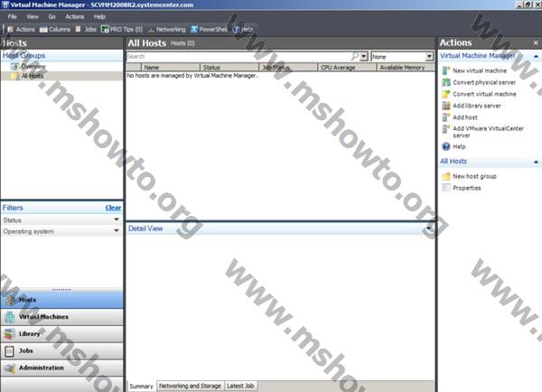Click the Networking toolbar icon
The width and height of the screenshot is (542, 392).
pyautogui.click(x=151, y=30)
